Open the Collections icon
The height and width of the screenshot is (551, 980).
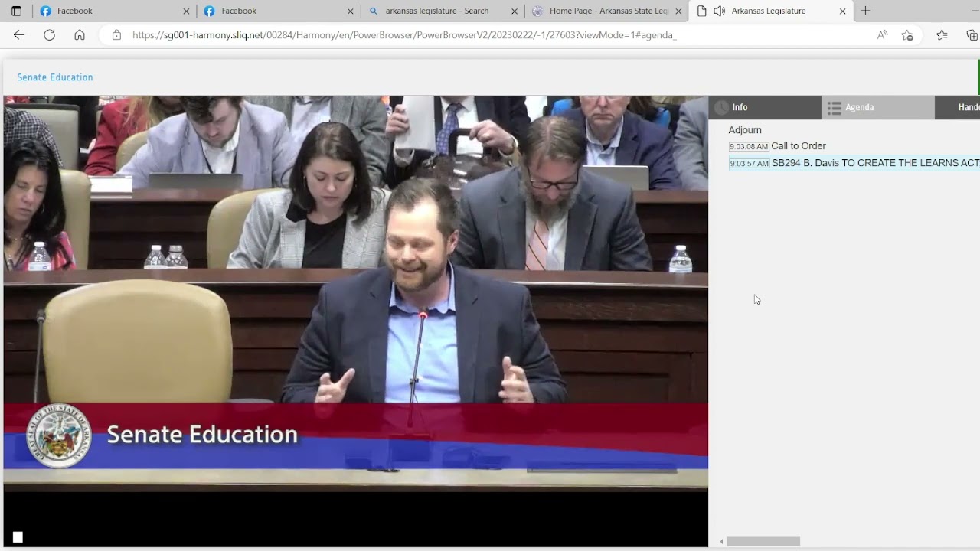[x=972, y=35]
